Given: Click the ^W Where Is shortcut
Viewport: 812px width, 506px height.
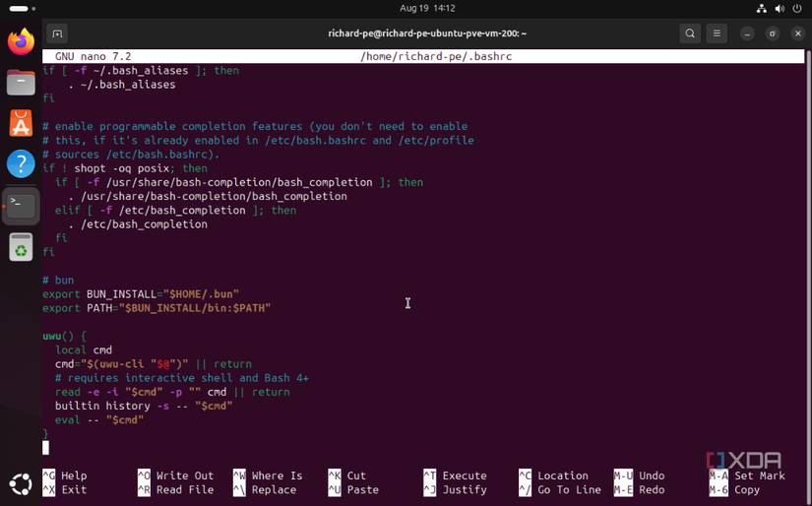Looking at the screenshot, I should (x=268, y=475).
